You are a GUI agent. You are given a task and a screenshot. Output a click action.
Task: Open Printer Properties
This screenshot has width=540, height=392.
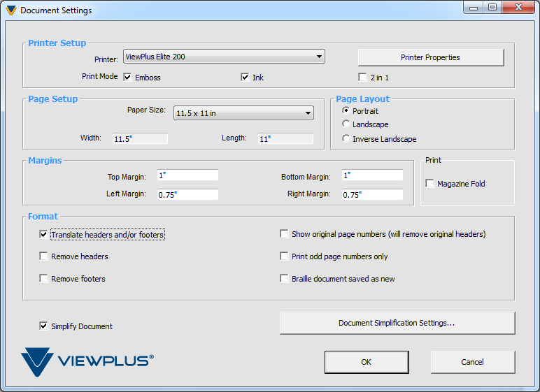[x=430, y=57]
